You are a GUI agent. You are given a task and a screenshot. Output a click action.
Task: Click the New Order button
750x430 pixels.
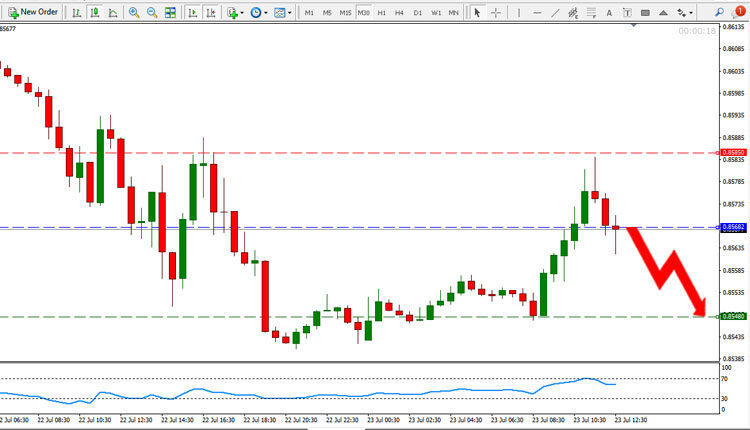(33, 12)
